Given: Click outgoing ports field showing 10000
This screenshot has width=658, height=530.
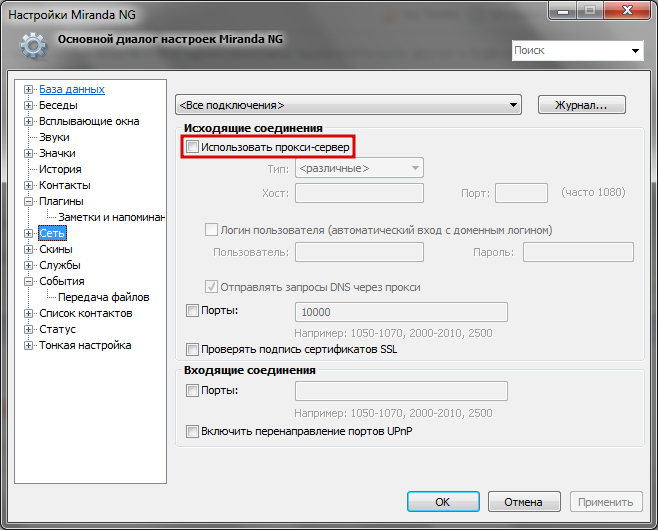Looking at the screenshot, I should [x=401, y=312].
